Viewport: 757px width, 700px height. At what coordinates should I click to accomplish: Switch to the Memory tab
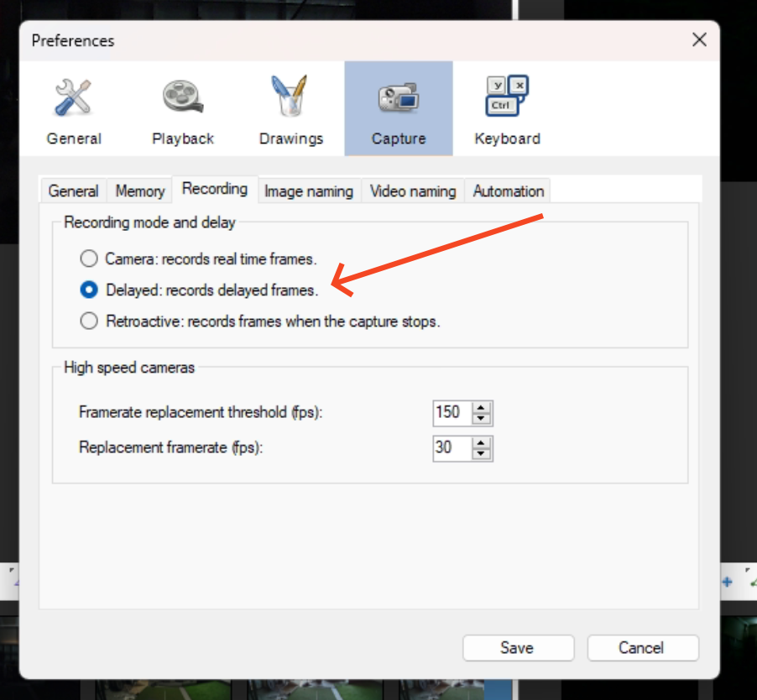click(139, 191)
